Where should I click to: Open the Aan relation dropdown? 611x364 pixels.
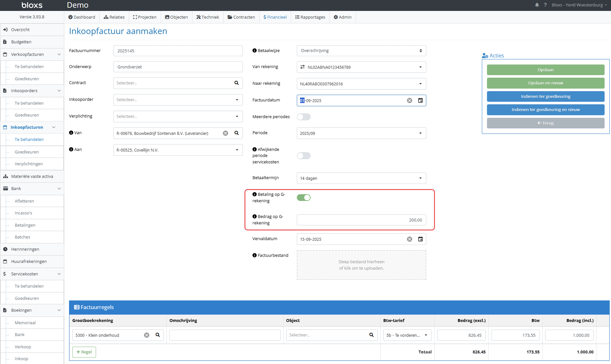tap(178, 150)
